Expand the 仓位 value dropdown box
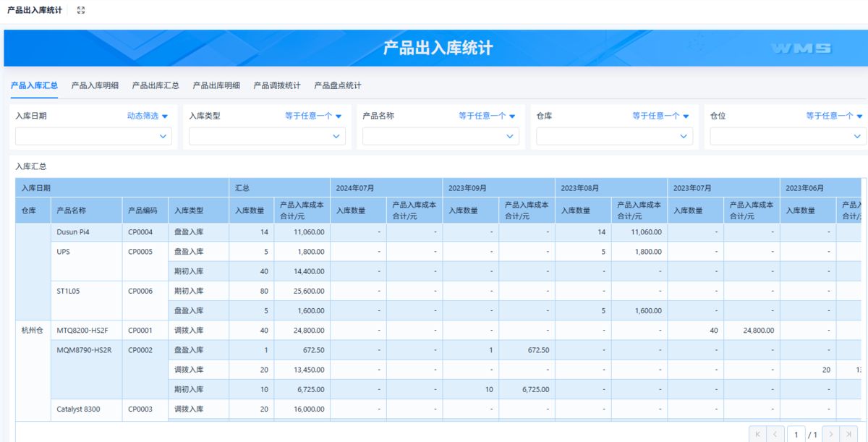Screen dimensions: 868x442 pyautogui.click(x=788, y=136)
